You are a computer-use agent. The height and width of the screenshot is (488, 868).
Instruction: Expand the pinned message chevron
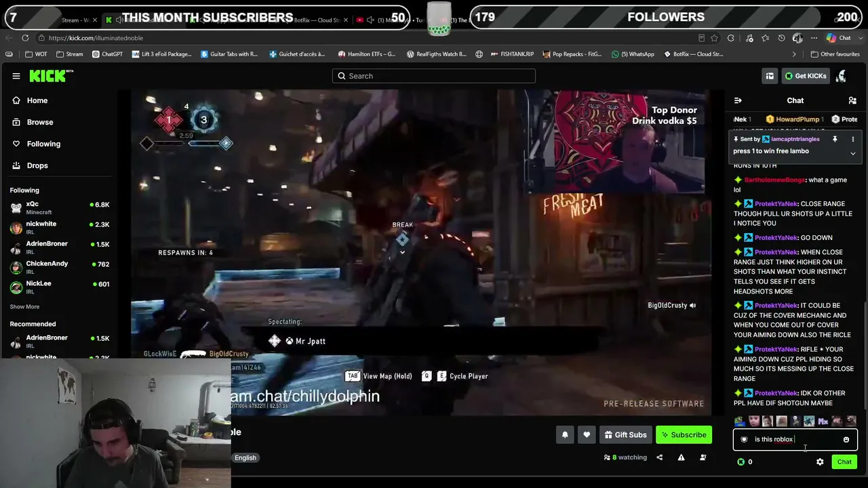pyautogui.click(x=853, y=153)
